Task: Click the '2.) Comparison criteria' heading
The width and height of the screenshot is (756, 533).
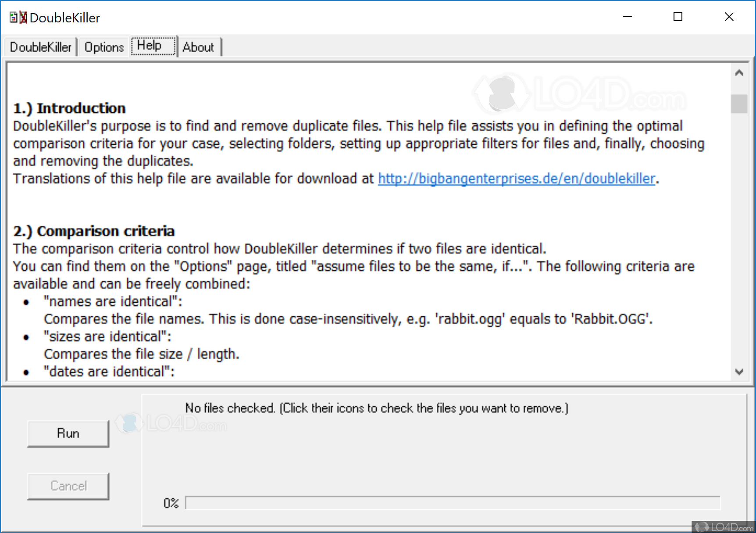Action: (94, 231)
